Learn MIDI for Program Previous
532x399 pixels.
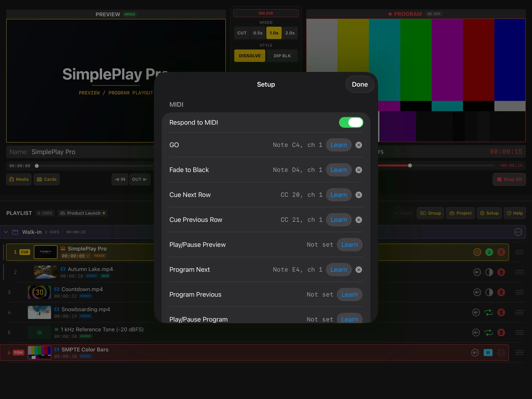(350, 294)
